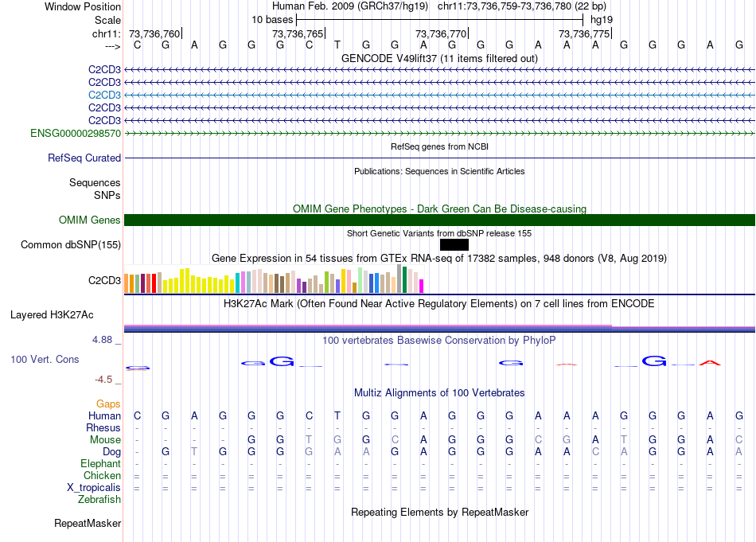Click the orange Gaps row label
The width and height of the screenshot is (756, 542).
108,404
